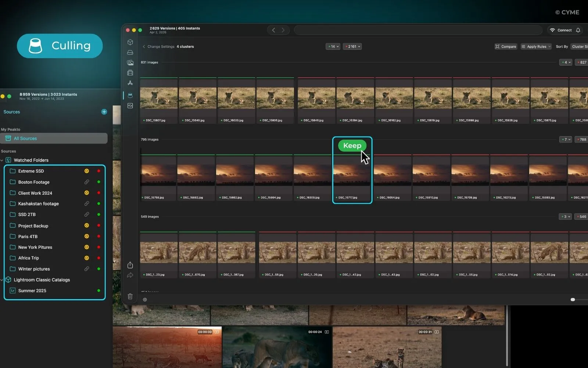Open the Apply Rules dropdown
Screen dimensions: 588x368
(x=536, y=46)
